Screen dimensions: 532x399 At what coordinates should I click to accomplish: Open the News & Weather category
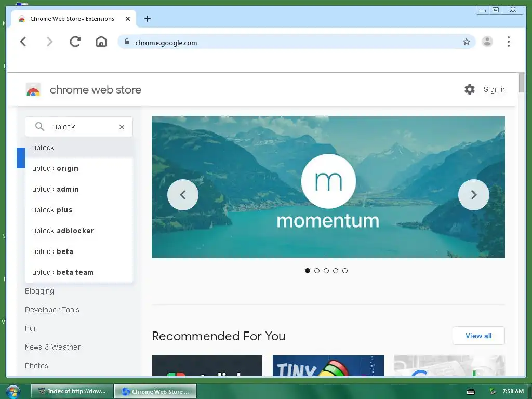click(x=52, y=347)
